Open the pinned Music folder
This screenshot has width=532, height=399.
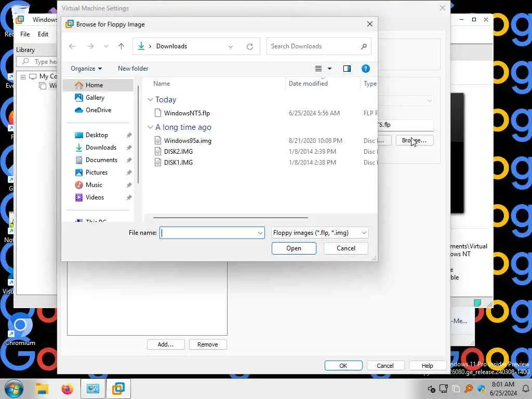pyautogui.click(x=94, y=185)
